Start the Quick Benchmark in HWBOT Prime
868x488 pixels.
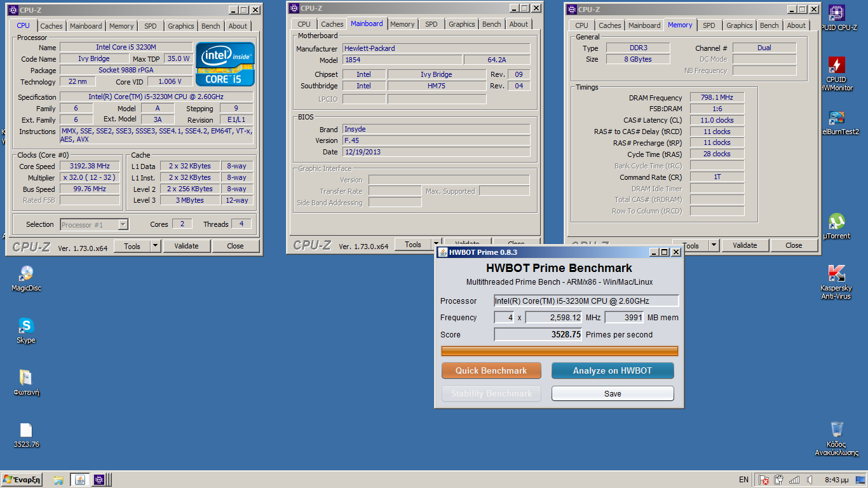coord(491,370)
